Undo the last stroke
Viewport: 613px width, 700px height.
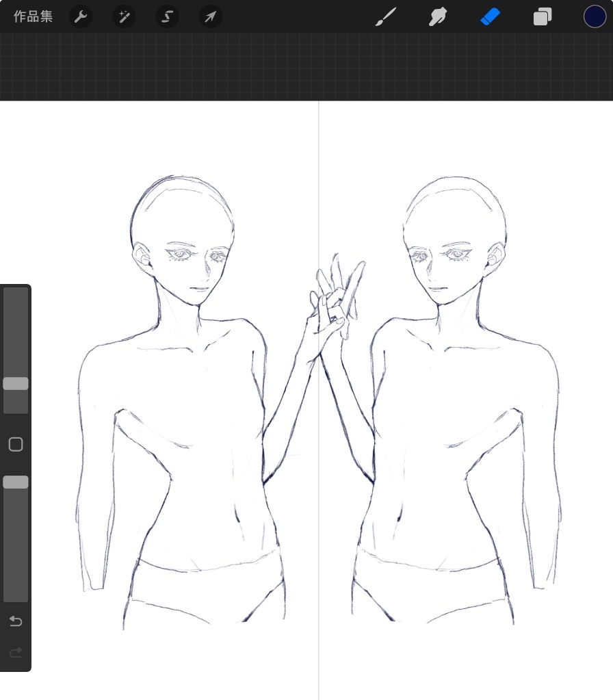(16, 621)
